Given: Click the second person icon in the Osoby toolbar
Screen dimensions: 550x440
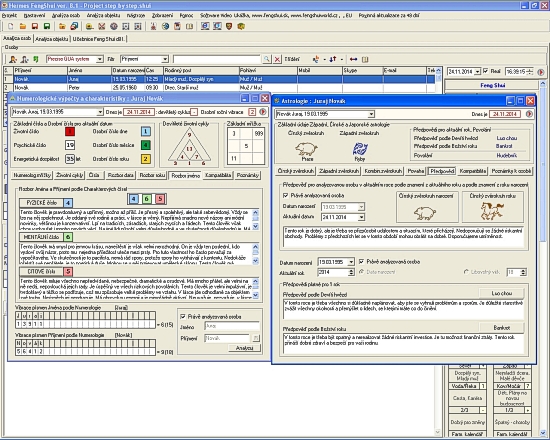Looking at the screenshot, I should [24, 59].
